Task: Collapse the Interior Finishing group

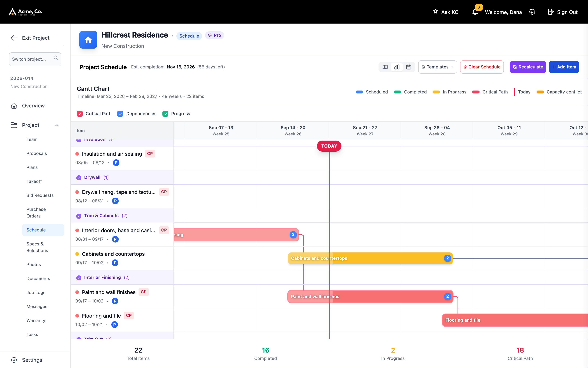Action: point(79,278)
